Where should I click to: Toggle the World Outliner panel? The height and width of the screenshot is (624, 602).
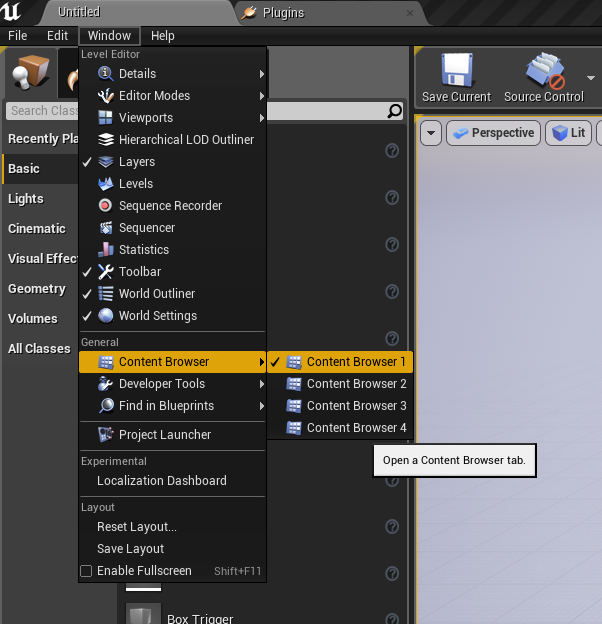[x=172, y=294]
